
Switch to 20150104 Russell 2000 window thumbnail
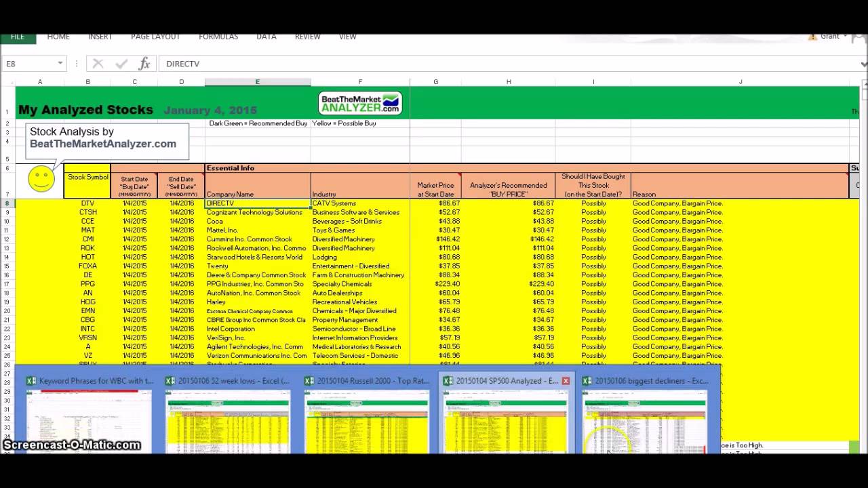tap(367, 413)
